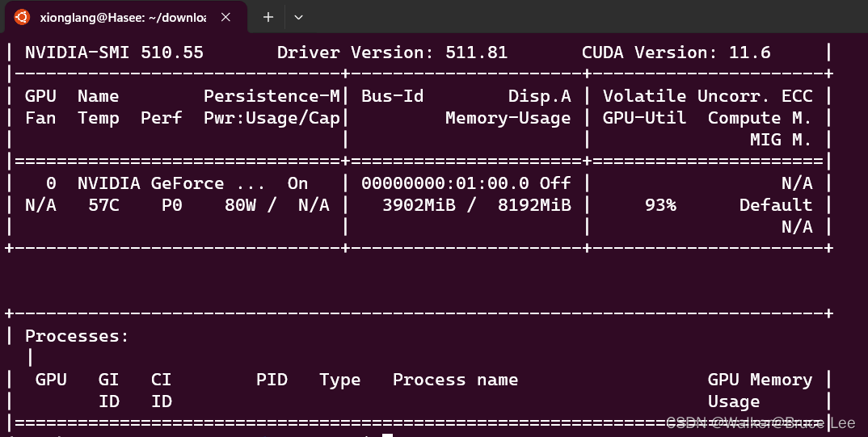Open the new tab profile dropdown arrow
Viewport: 868px width, 437px height.
pos(298,17)
